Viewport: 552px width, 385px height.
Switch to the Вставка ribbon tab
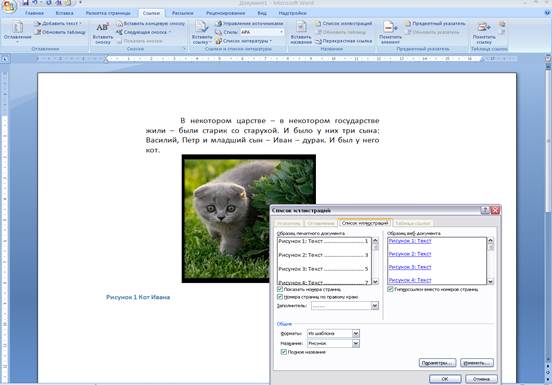click(64, 13)
